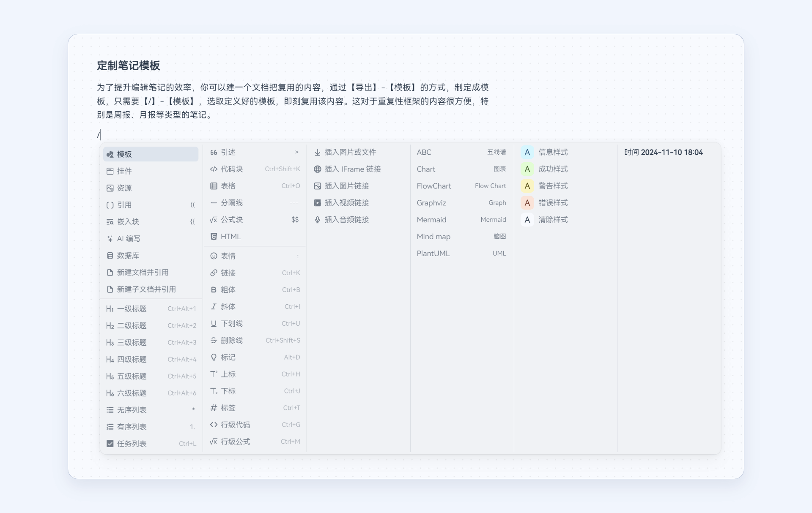The height and width of the screenshot is (513, 812).
Task: Click the 引用 reference brackets icon
Action: click(x=110, y=205)
